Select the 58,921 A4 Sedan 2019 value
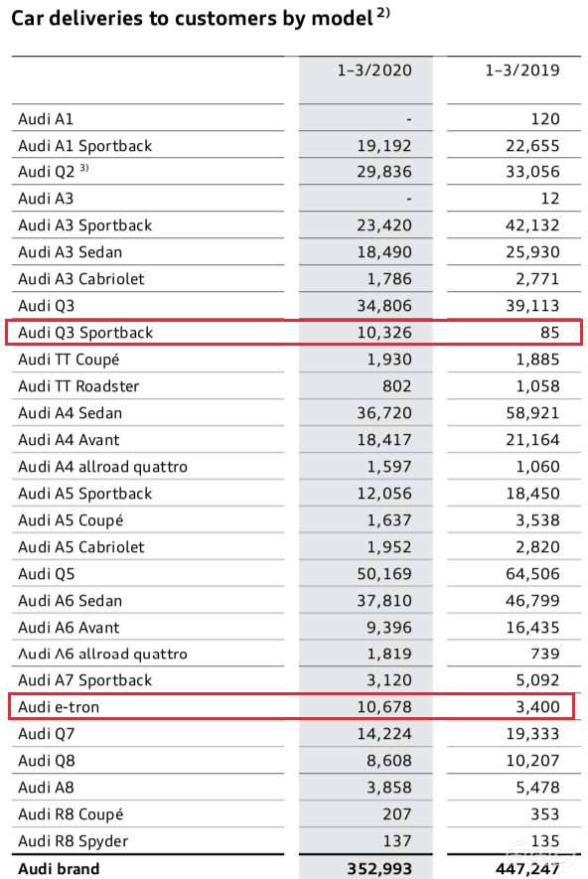 (532, 413)
